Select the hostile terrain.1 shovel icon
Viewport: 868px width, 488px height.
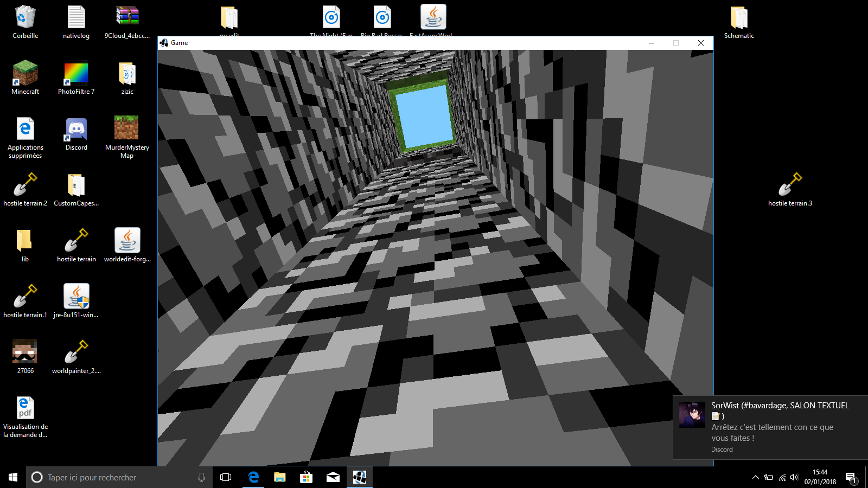pyautogui.click(x=25, y=297)
